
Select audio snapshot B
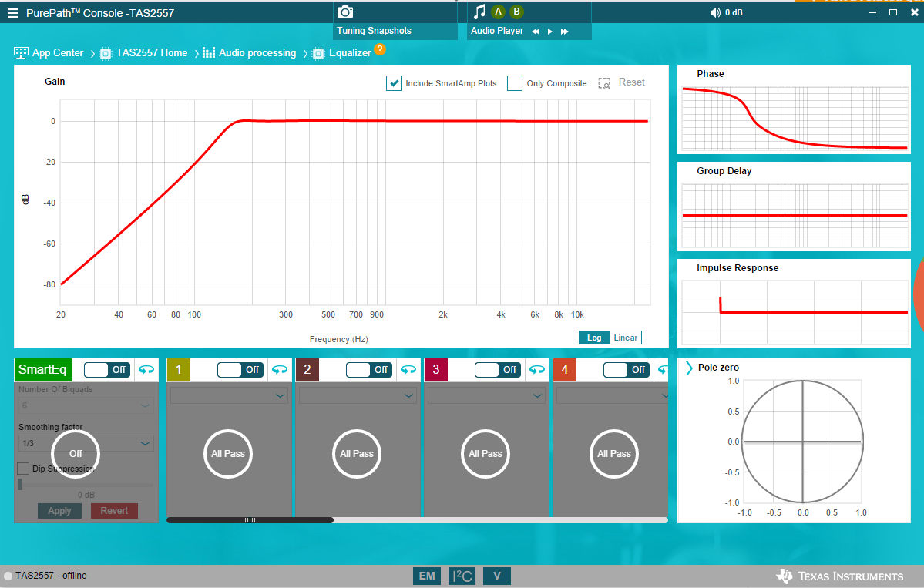(517, 12)
